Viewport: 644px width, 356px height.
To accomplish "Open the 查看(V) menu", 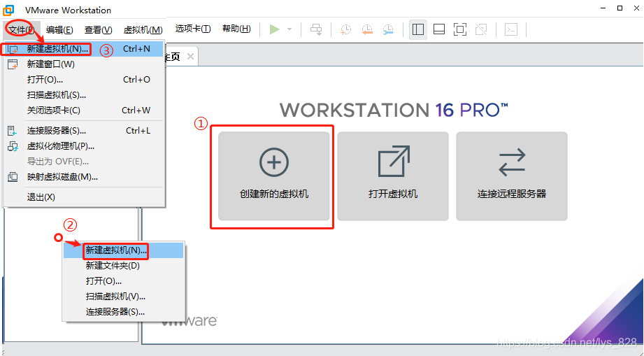I will (98, 29).
